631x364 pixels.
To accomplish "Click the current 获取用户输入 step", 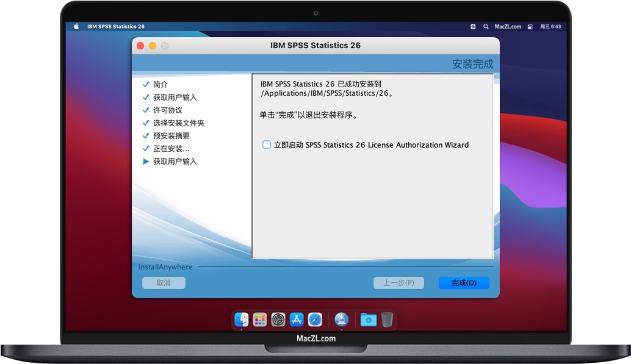I will pyautogui.click(x=176, y=161).
